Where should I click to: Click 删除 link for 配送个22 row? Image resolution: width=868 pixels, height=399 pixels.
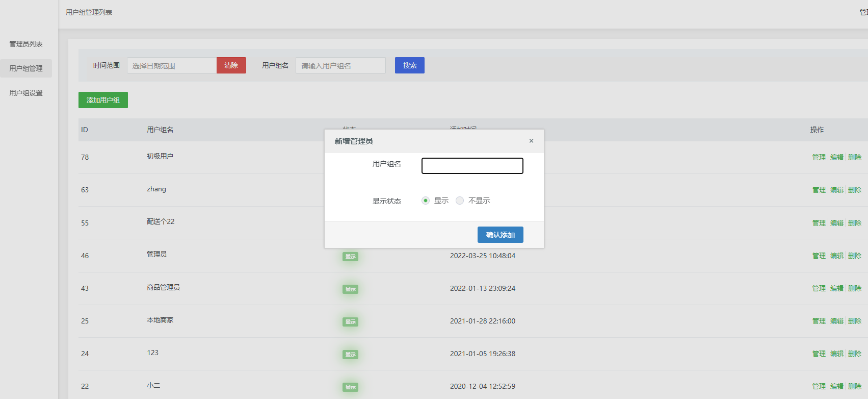coord(855,223)
